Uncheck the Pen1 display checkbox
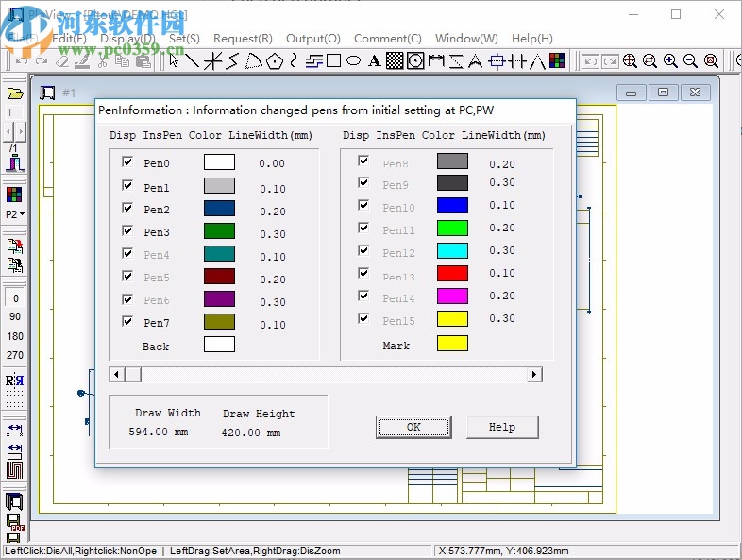742x560 pixels. [x=127, y=185]
